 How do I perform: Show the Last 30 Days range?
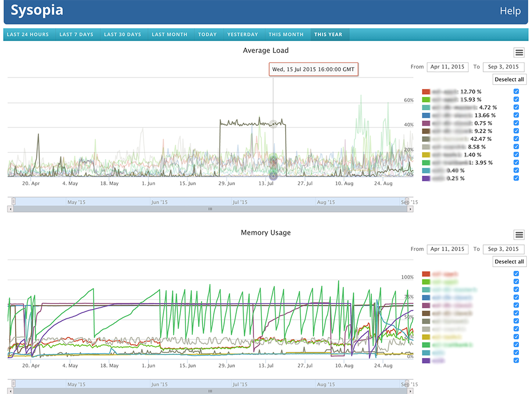(x=123, y=35)
